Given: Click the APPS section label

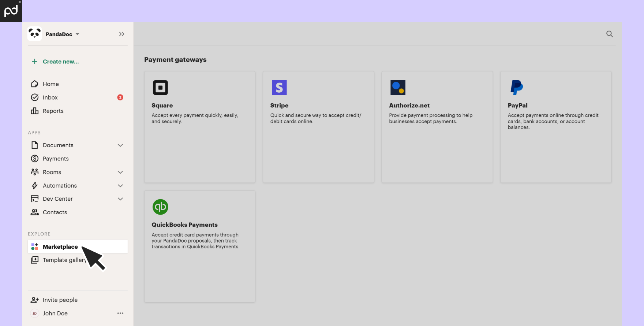Looking at the screenshot, I should tap(34, 133).
